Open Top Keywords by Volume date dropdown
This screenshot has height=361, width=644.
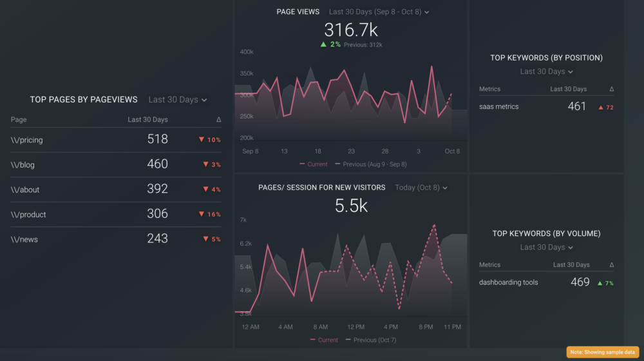pos(546,248)
